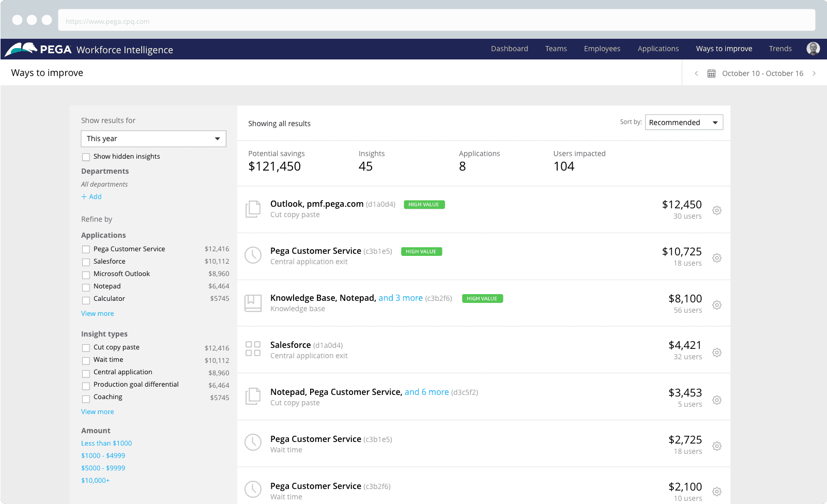
Task: Expand View more under Insight types
Action: click(98, 411)
